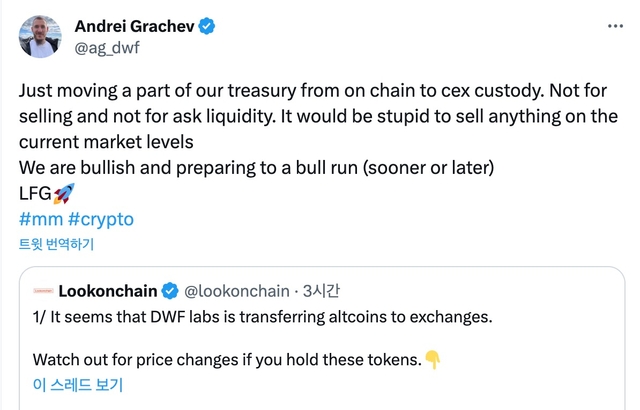Click the main tweet text body
This screenshot has height=410, width=640.
(318, 116)
